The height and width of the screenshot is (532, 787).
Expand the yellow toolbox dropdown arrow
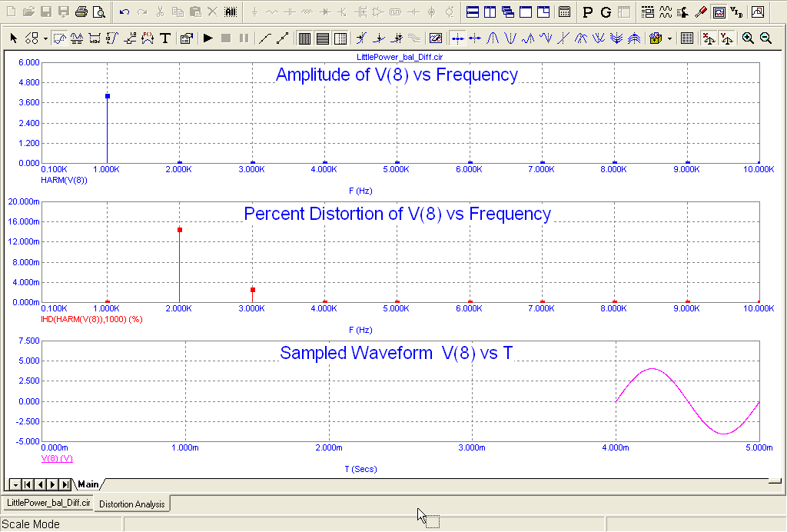click(669, 38)
